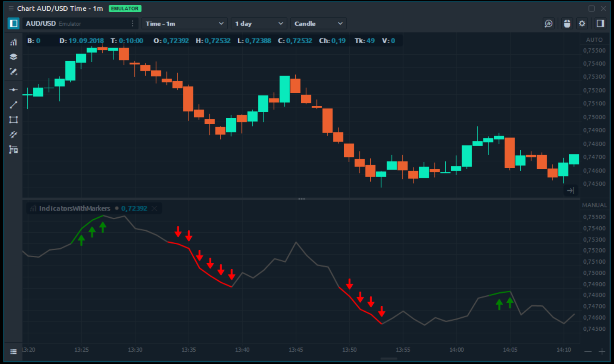Open the Indicators tool in left sidebar
The width and height of the screenshot is (614, 364).
13,42
